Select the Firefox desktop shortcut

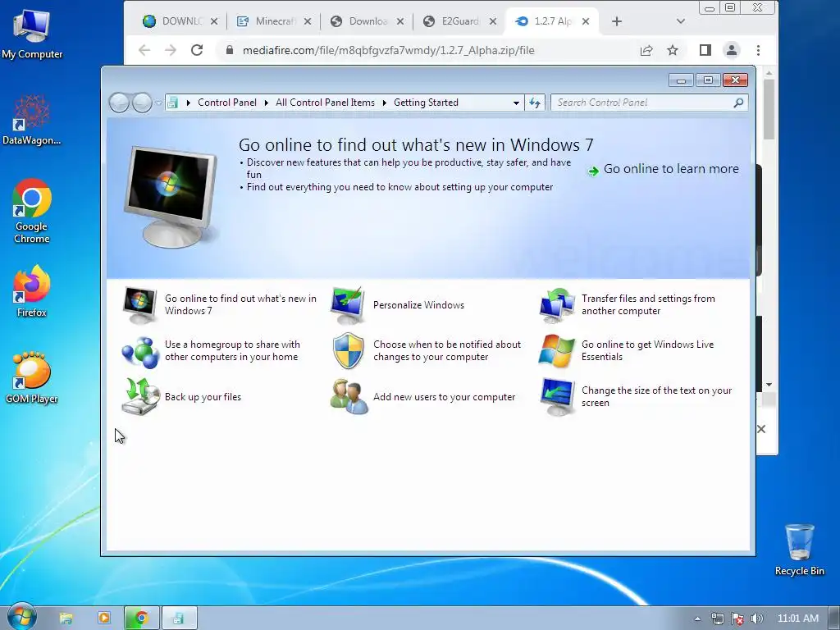coord(32,291)
